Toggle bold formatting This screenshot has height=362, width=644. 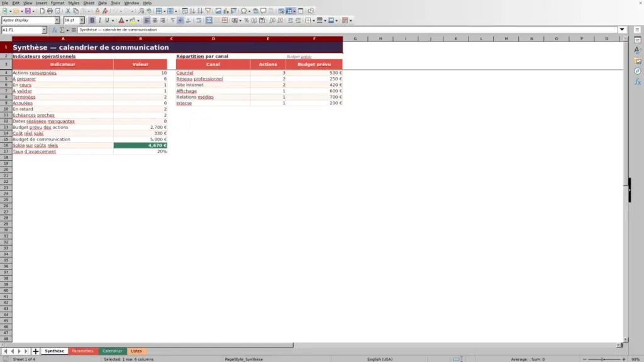click(x=92, y=21)
